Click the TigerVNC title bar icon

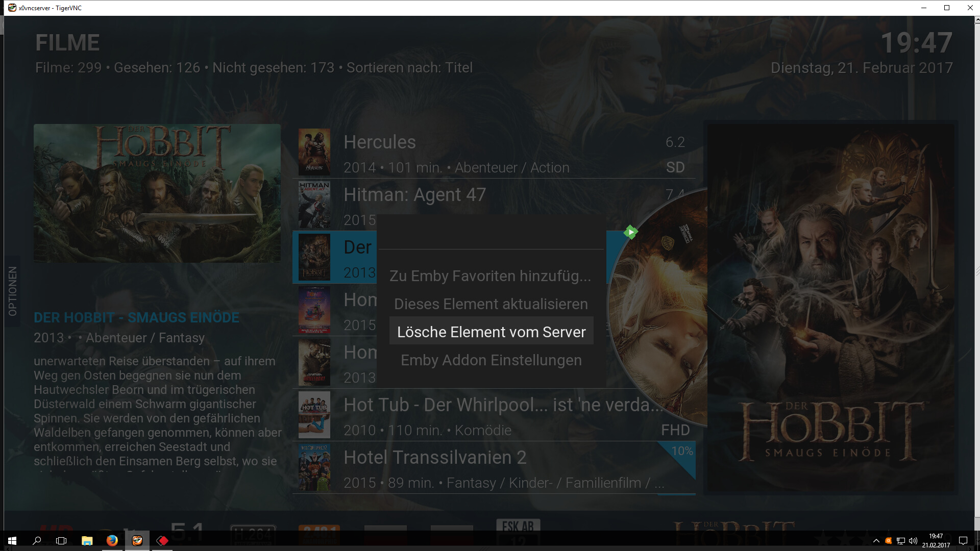click(12, 8)
